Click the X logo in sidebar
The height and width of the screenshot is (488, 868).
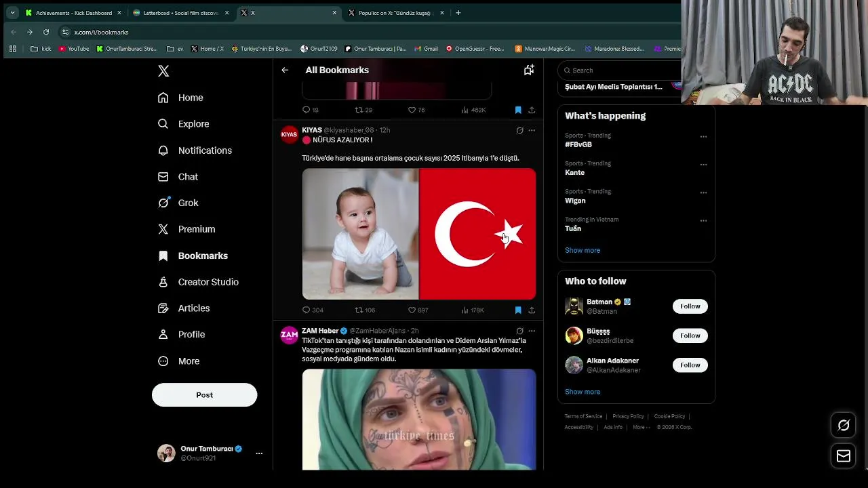(163, 71)
